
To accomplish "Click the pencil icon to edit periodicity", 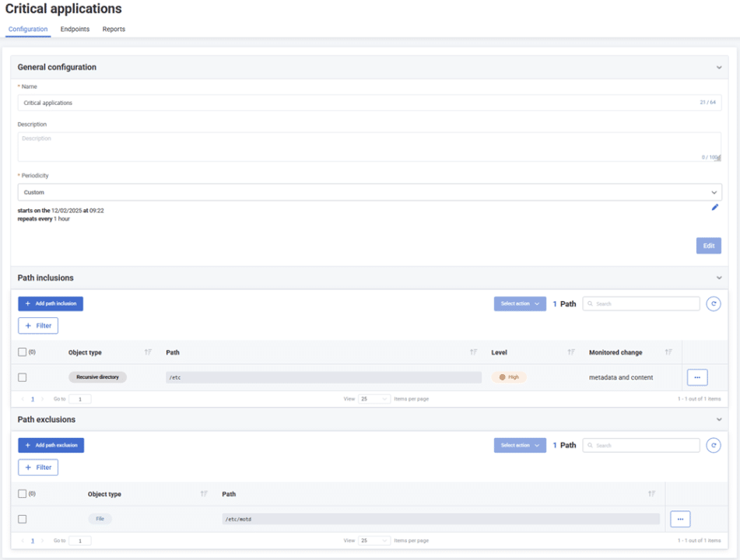I will [714, 208].
